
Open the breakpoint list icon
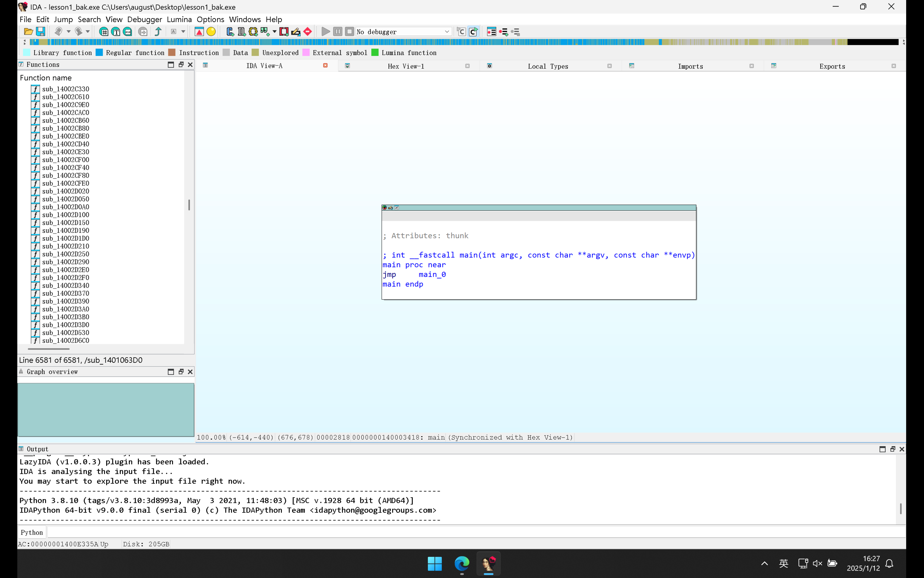pos(491,32)
